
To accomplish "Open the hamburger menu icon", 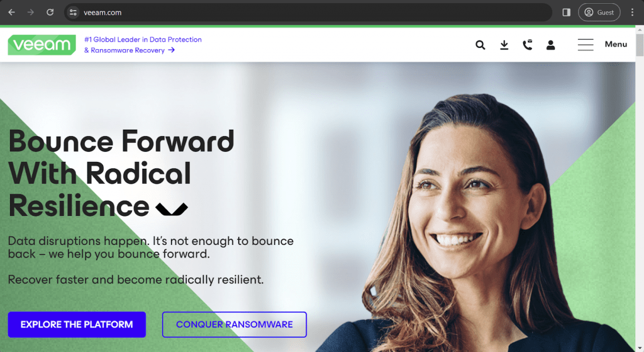I will click(x=586, y=45).
